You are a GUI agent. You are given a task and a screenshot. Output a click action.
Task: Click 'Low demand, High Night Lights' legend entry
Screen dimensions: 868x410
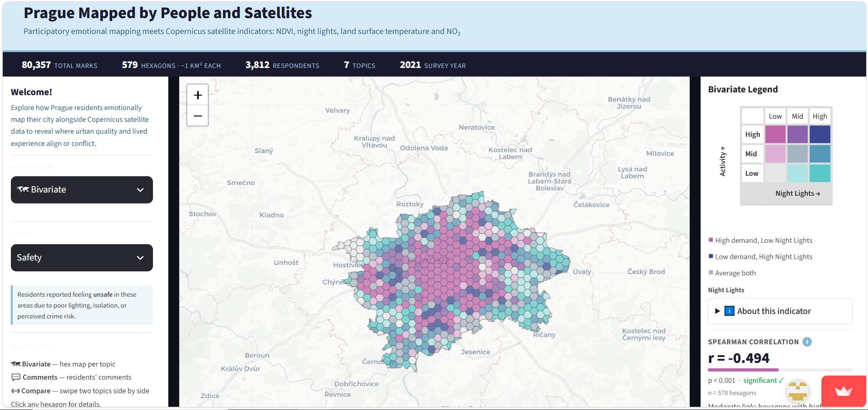[760, 257]
